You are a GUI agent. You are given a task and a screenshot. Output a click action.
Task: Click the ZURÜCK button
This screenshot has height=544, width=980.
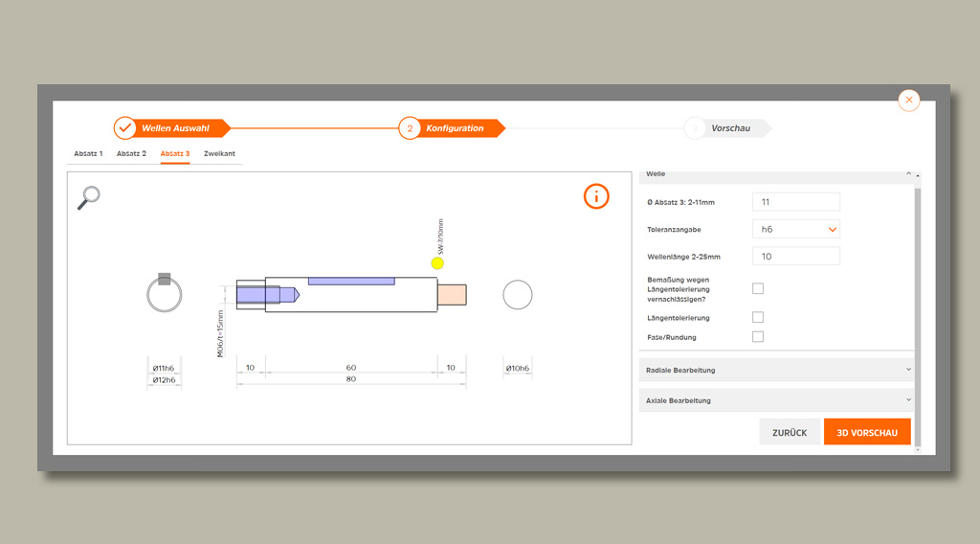tap(790, 432)
